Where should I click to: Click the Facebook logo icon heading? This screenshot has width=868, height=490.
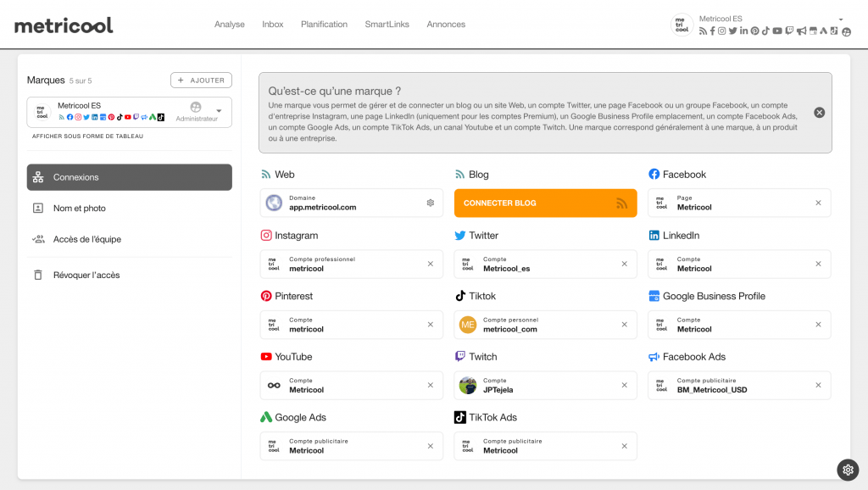654,175
